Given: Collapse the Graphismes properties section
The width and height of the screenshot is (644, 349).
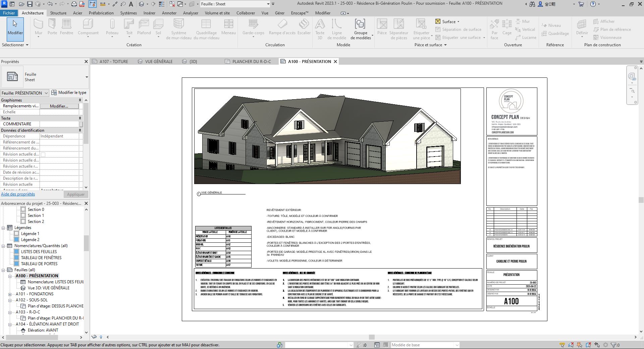Looking at the screenshot, I should [80, 100].
